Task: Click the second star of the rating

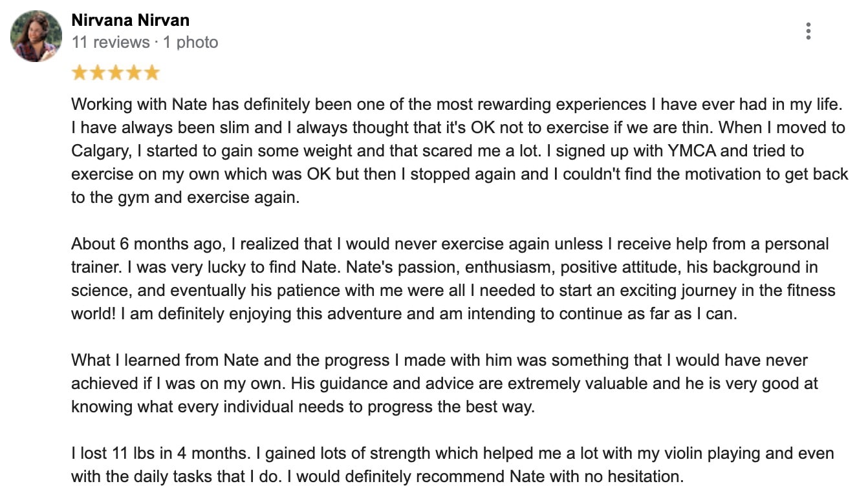Action: (98, 72)
